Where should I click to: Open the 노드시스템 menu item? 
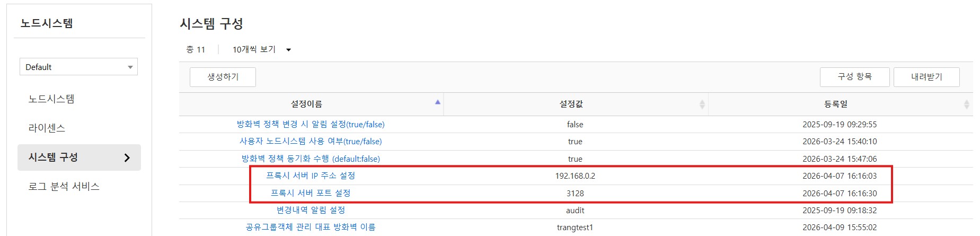coord(51,99)
